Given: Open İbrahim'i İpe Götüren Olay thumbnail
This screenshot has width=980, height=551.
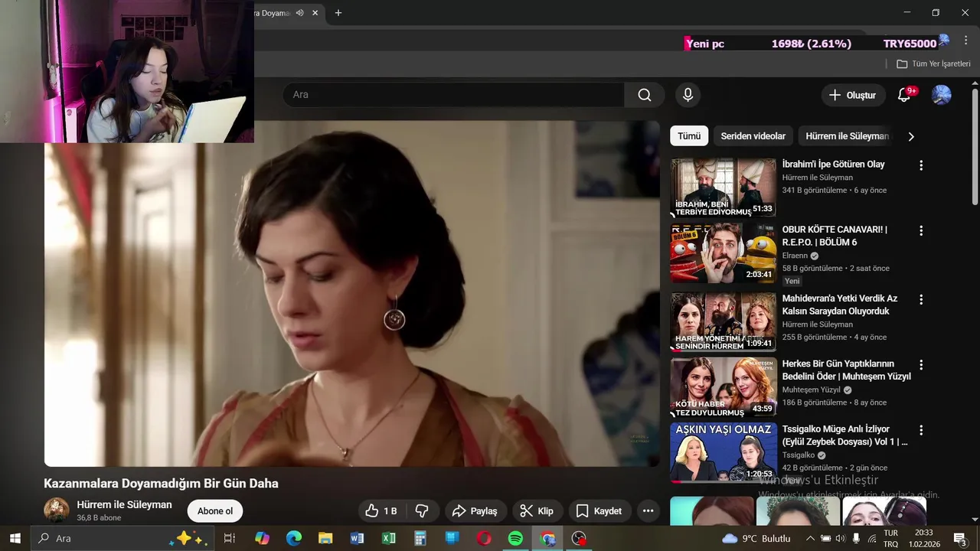Looking at the screenshot, I should [x=724, y=187].
